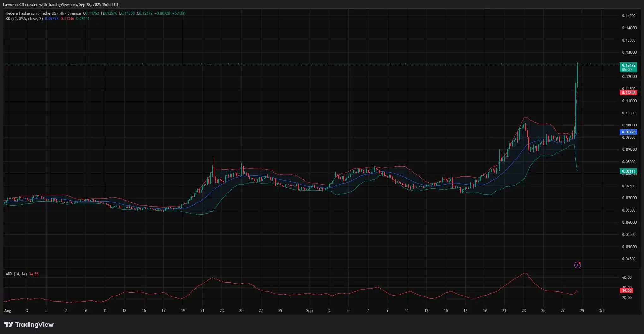Click the 0.10000 price scale label

[629, 125]
